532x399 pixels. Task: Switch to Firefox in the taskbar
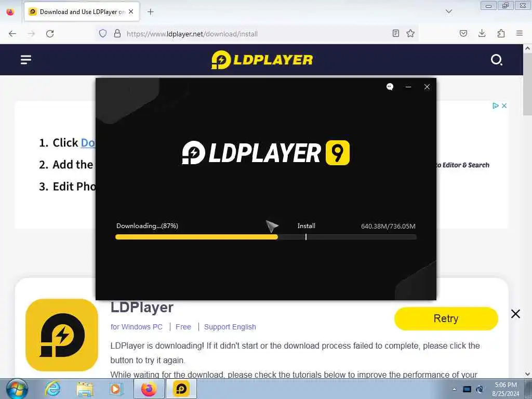149,389
